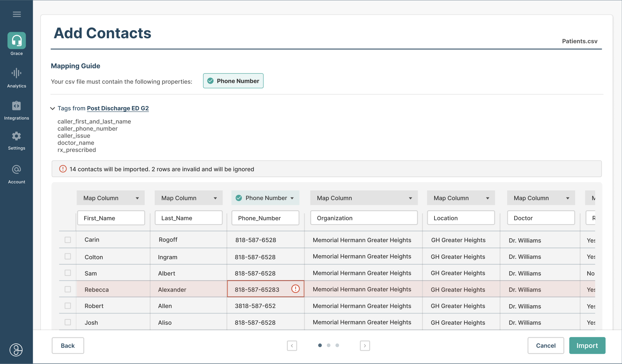
Task: Click the error icon in Rebecca's phone cell
Action: [x=295, y=289]
